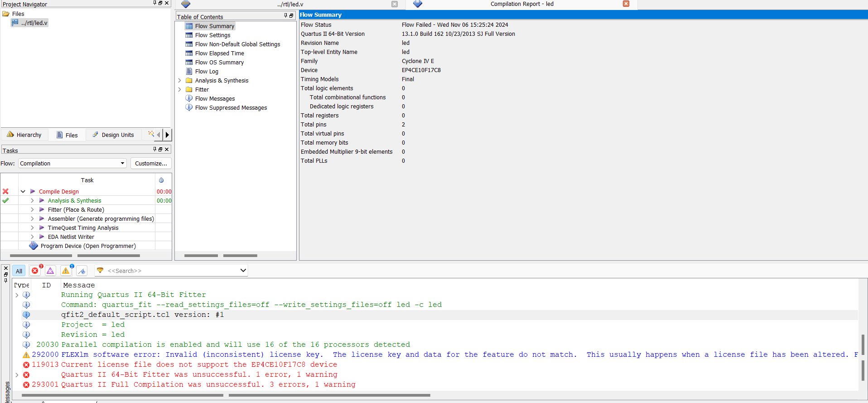Pin the Table of Contents panel
The width and height of the screenshot is (868, 403).
(285, 15)
